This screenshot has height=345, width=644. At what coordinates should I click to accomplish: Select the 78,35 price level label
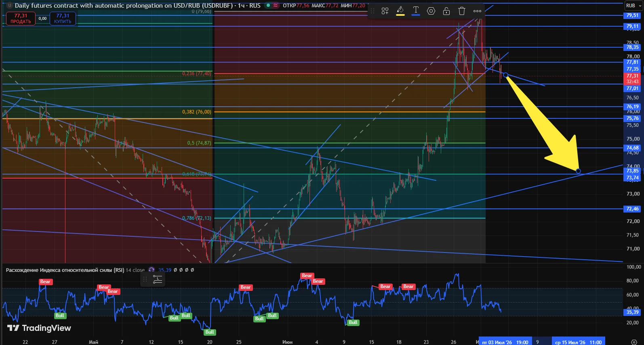click(633, 47)
